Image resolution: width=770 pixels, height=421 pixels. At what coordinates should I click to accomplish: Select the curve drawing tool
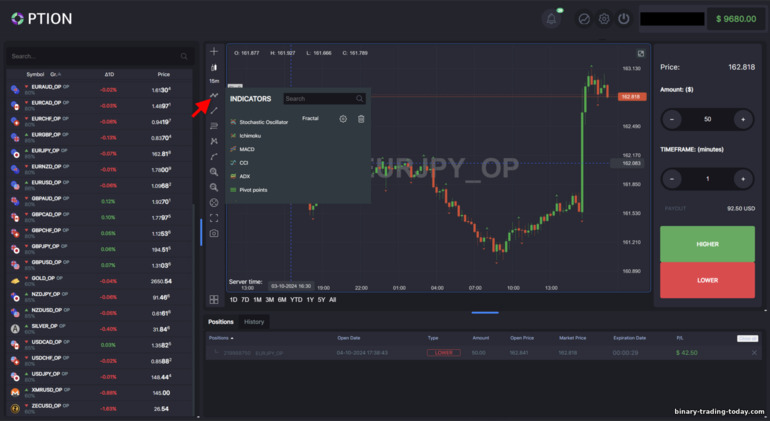click(x=214, y=157)
